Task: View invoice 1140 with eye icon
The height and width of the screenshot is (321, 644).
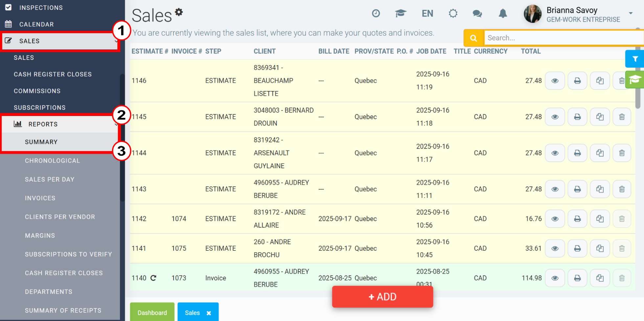Action: point(555,278)
